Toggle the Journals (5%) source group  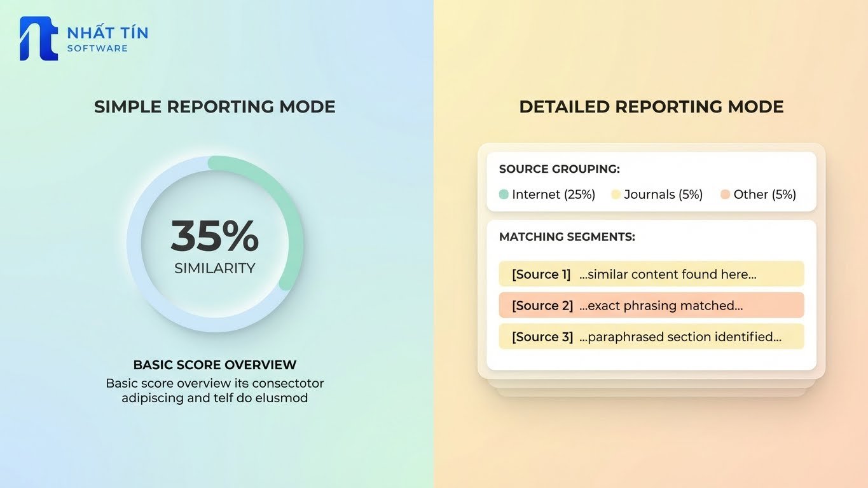click(x=663, y=194)
